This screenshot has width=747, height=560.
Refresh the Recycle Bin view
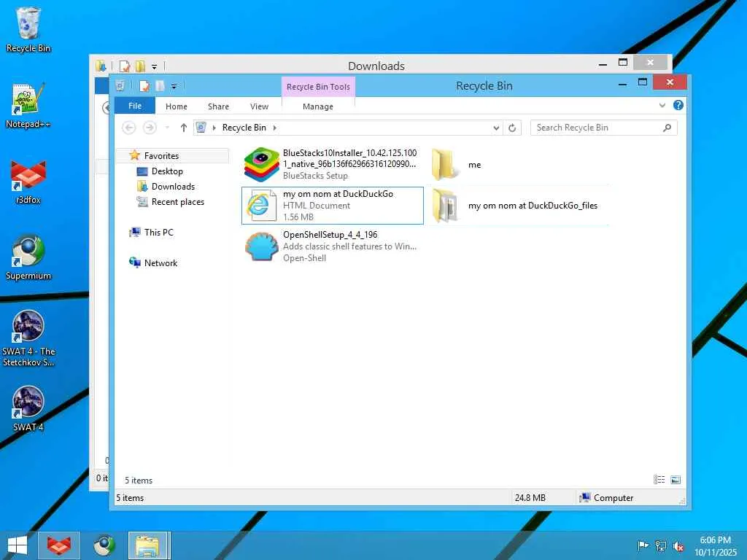(512, 128)
